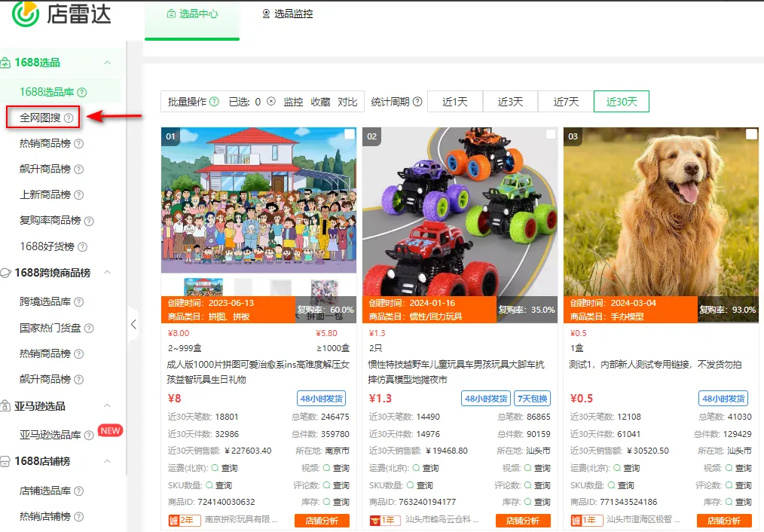Tick the checkbox on product card 03
Screen dimensions: 764x532
click(x=752, y=134)
